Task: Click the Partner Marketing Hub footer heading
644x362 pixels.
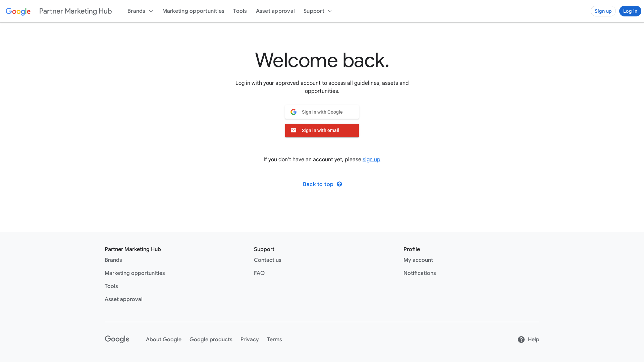Action: 133,249
